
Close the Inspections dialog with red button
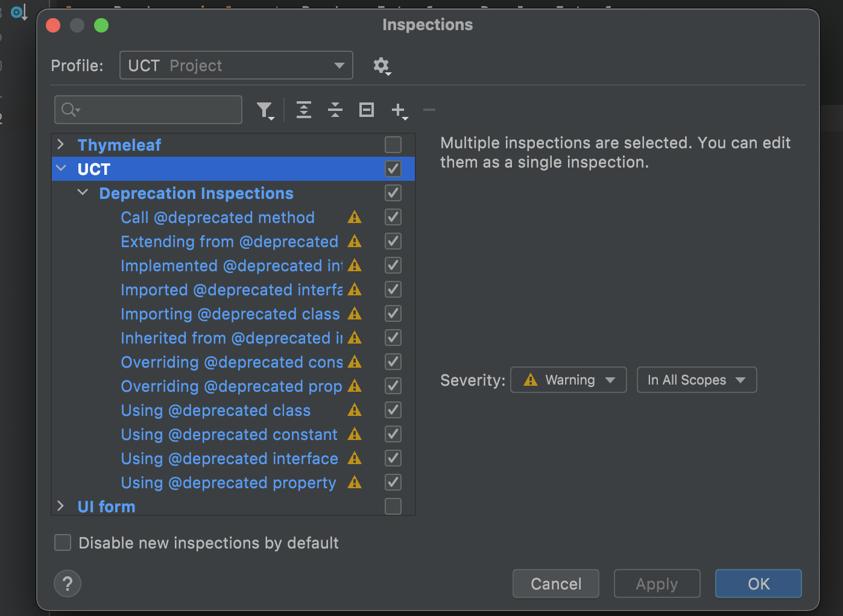click(x=53, y=25)
